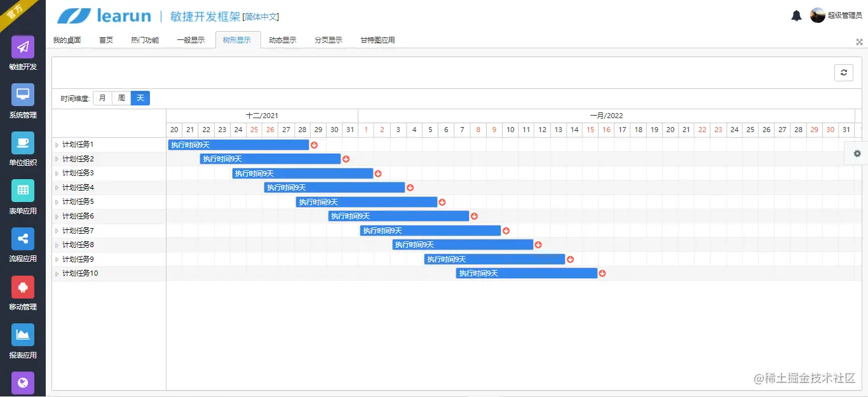Viewport: 868px width, 397px height.
Task: Expand 计划任务5 tree row
Action: pyautogui.click(x=57, y=202)
